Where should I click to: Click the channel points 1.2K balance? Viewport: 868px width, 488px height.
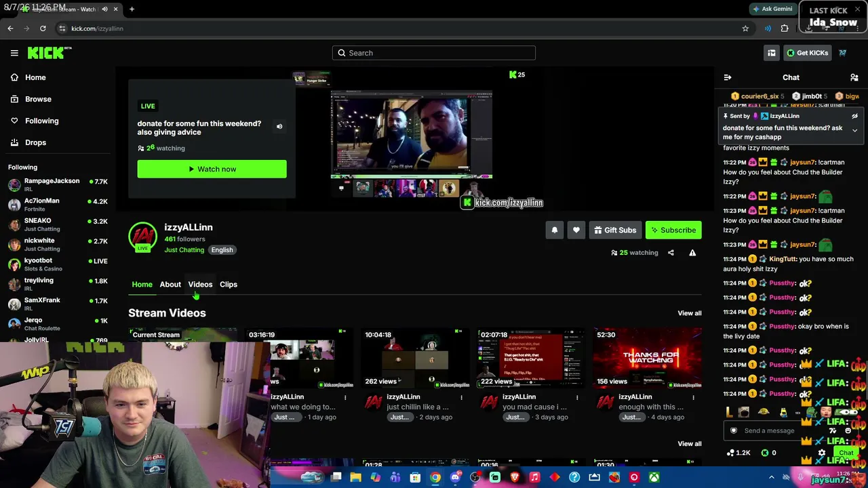(x=738, y=453)
